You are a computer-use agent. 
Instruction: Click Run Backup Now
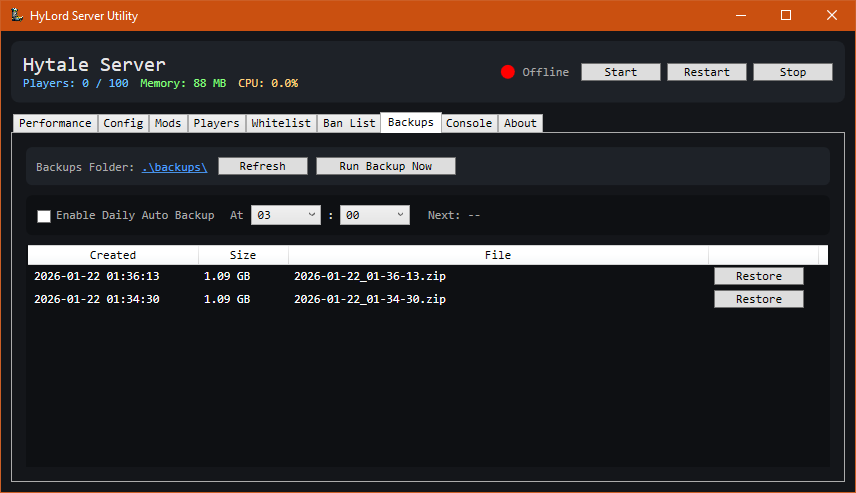click(x=385, y=166)
